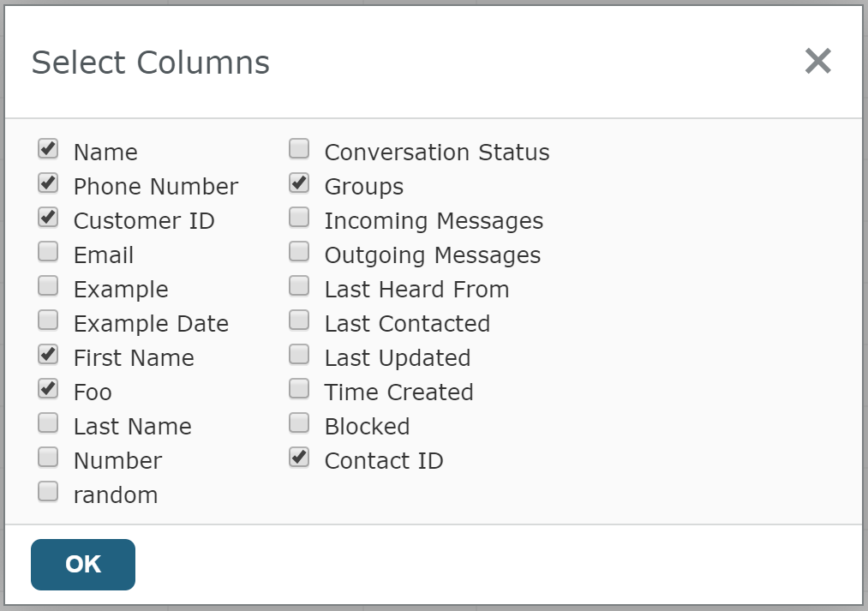Check the Example Date checkbox
The width and height of the screenshot is (868, 611).
pos(48,320)
